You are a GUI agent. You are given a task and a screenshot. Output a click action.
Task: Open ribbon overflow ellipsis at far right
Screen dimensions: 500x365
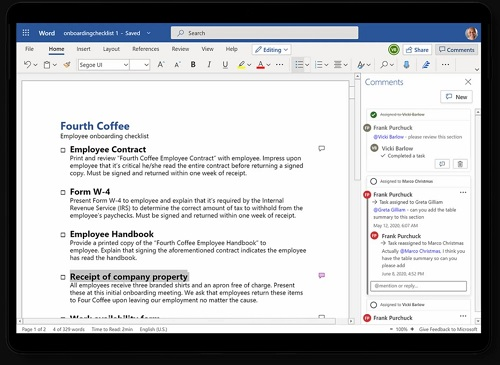[445, 64]
